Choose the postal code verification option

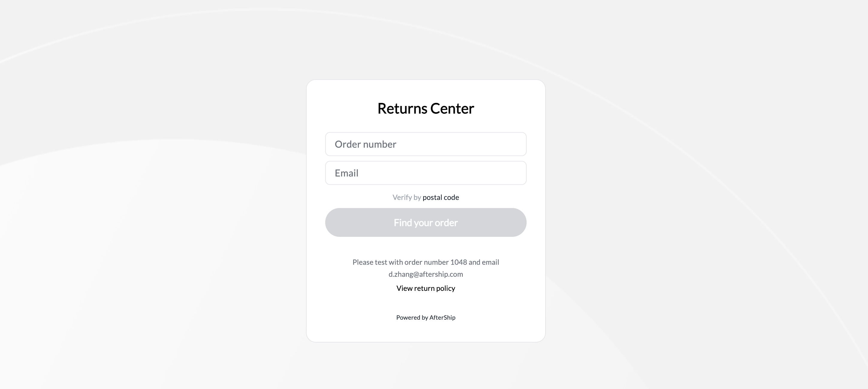(440, 198)
